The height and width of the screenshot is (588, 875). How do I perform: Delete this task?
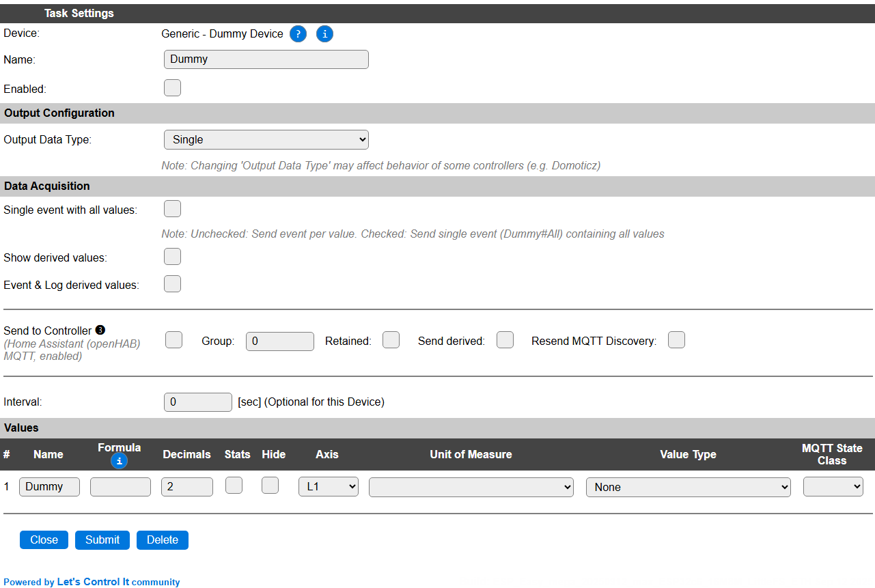pyautogui.click(x=163, y=540)
